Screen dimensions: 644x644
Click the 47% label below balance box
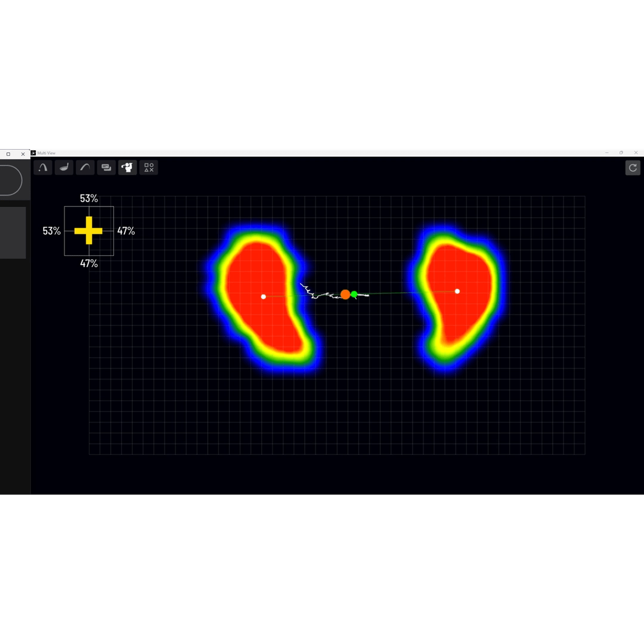click(89, 263)
